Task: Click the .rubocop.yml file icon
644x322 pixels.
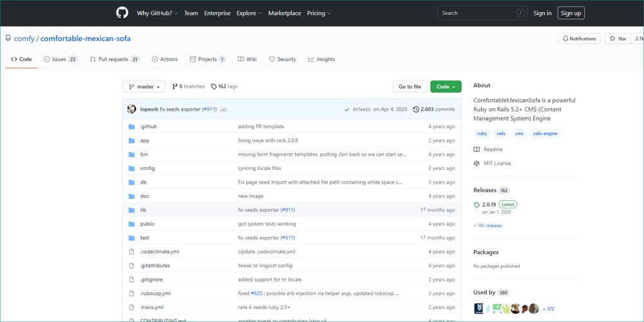Action: [131, 293]
